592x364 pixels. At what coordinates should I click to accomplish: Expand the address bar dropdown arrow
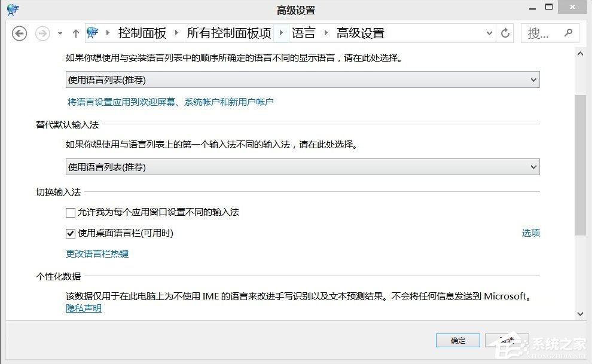pyautogui.click(x=489, y=33)
